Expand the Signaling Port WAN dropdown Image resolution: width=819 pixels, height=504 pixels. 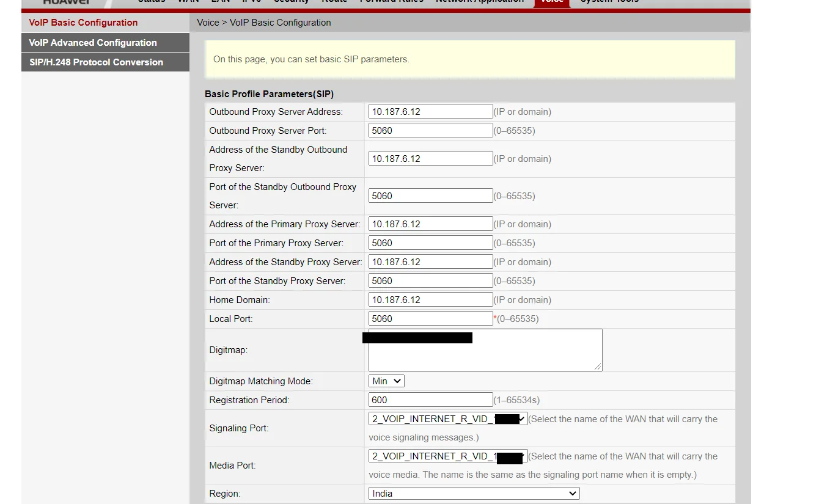point(447,419)
